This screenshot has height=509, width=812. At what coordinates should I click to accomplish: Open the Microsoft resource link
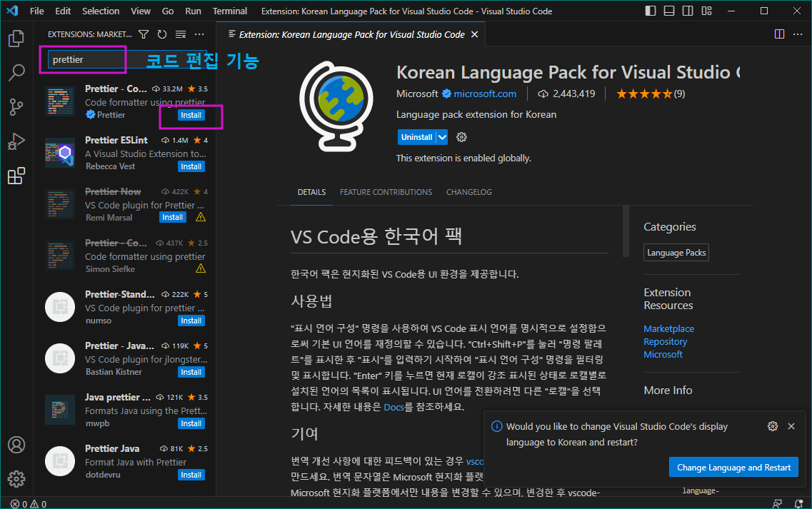tap(663, 354)
